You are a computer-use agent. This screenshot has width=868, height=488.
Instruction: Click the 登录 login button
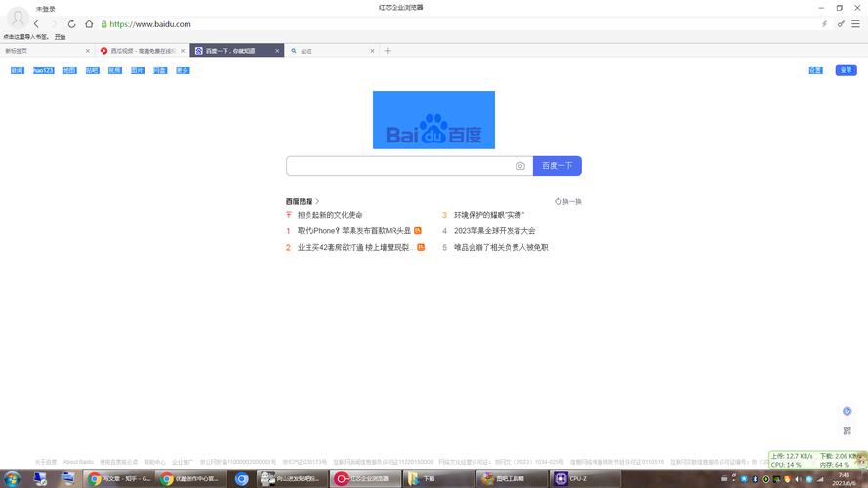click(846, 70)
